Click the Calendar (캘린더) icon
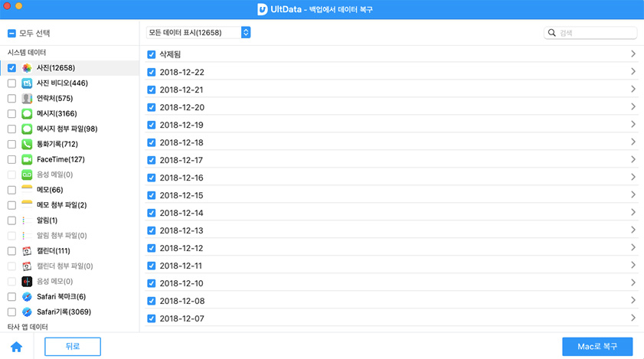Viewport: 644px width, 359px height. pyautogui.click(x=27, y=251)
